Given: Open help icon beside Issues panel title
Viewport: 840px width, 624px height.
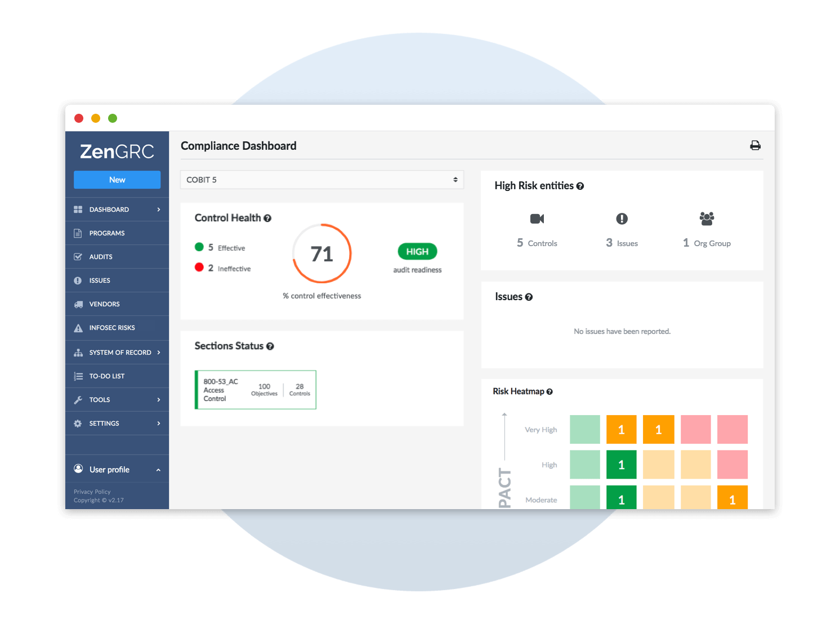Looking at the screenshot, I should (x=529, y=297).
